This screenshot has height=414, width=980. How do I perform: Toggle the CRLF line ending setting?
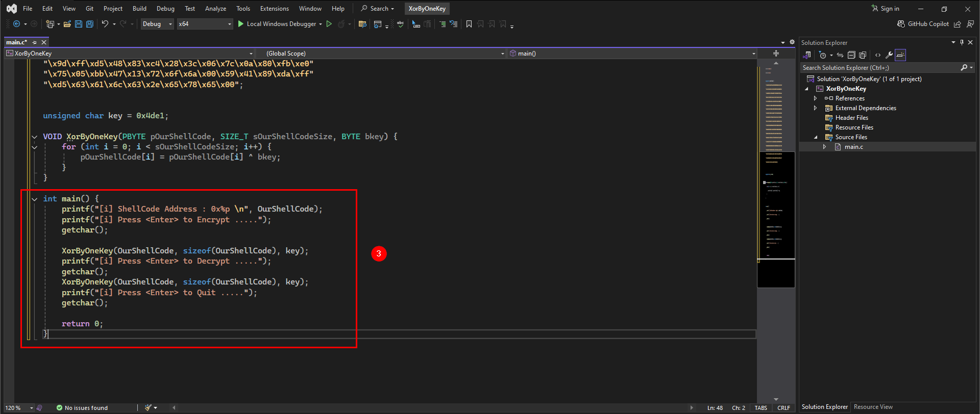coord(783,408)
